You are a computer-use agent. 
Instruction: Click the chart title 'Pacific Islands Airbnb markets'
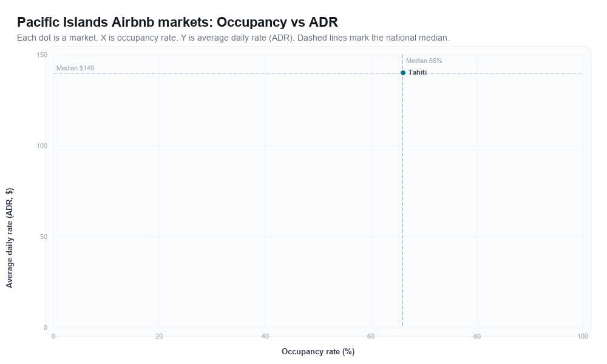177,22
